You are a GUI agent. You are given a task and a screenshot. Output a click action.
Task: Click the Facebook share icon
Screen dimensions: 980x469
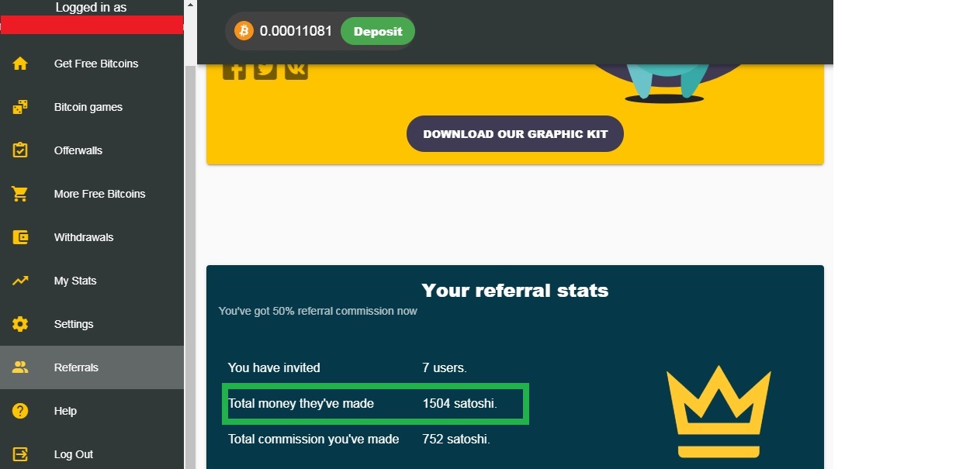(234, 71)
